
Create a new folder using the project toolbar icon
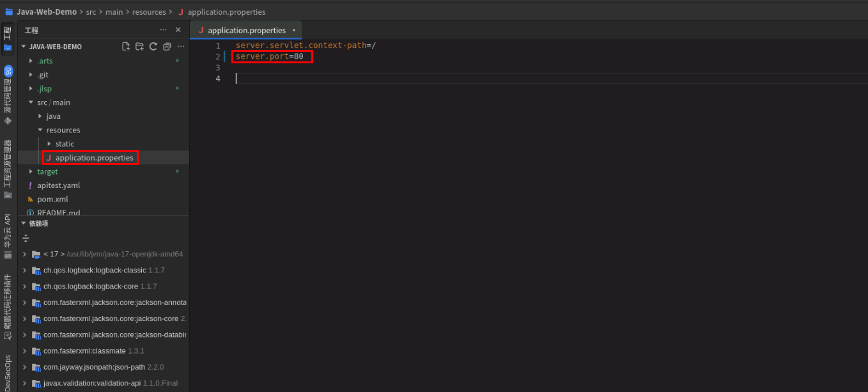click(139, 46)
